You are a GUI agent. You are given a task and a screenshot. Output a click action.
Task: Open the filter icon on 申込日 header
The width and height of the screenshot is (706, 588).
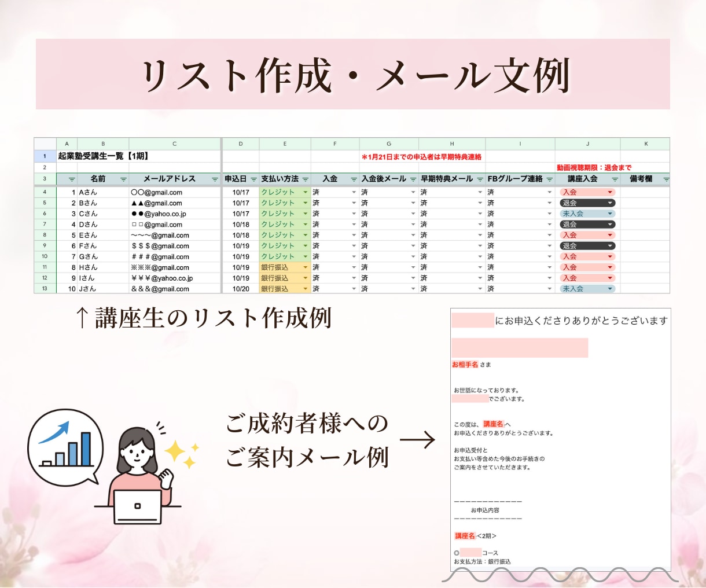[x=253, y=179]
